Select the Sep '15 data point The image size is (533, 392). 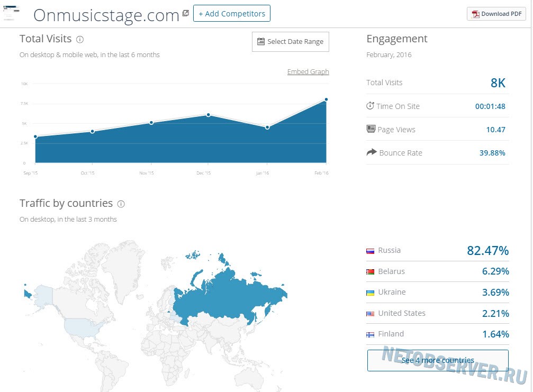point(35,136)
